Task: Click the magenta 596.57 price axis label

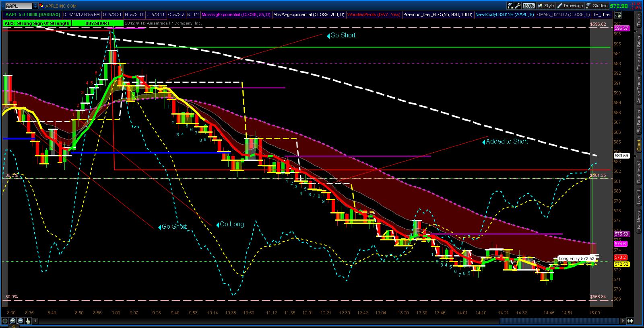Action: click(621, 29)
